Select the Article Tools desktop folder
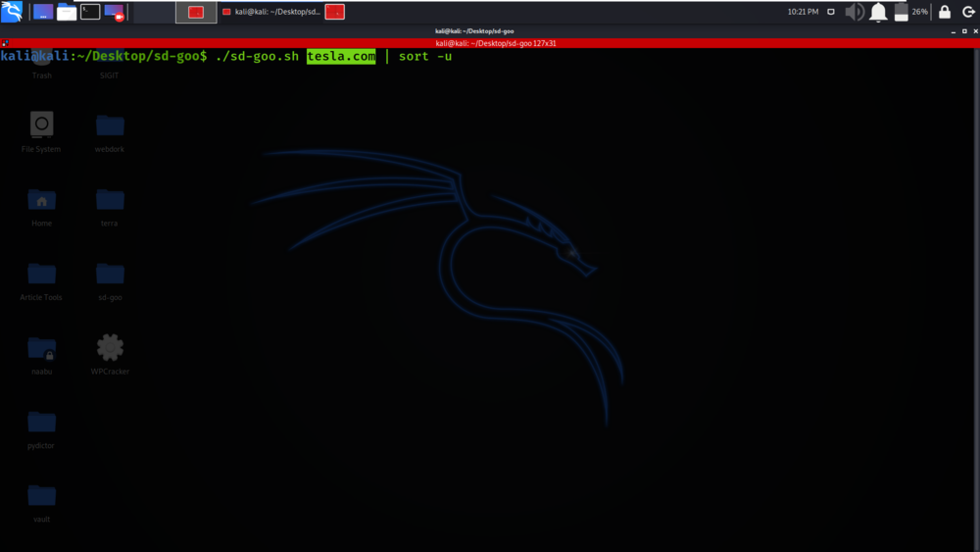 coord(41,281)
